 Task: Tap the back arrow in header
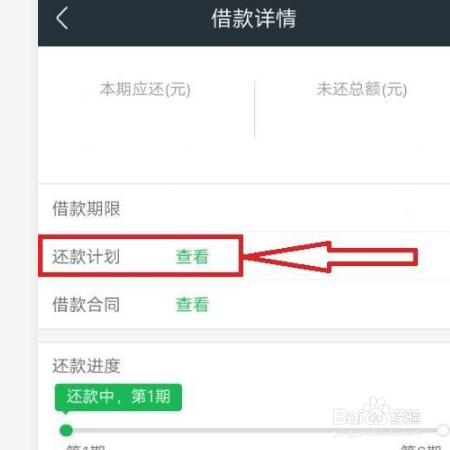[62, 18]
